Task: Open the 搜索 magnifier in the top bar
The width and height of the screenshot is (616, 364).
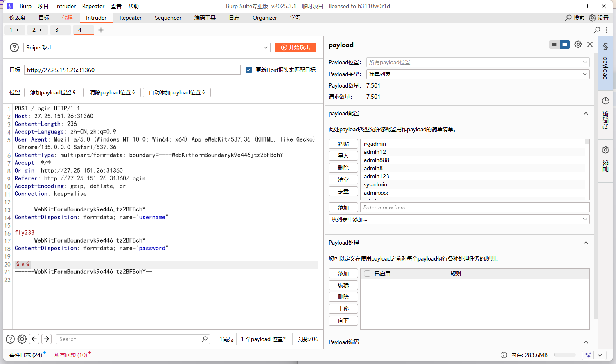Action: pos(569,18)
